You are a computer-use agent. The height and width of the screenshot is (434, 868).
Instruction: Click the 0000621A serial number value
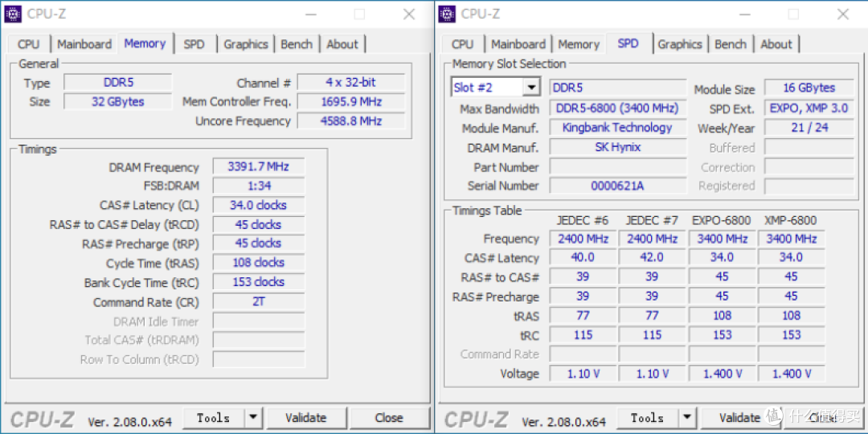pyautogui.click(x=618, y=186)
